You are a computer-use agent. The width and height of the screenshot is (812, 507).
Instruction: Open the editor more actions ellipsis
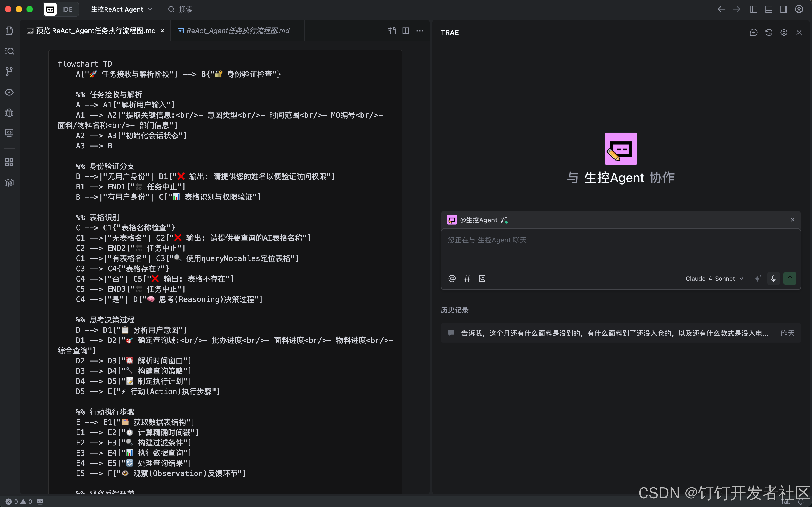(420, 30)
